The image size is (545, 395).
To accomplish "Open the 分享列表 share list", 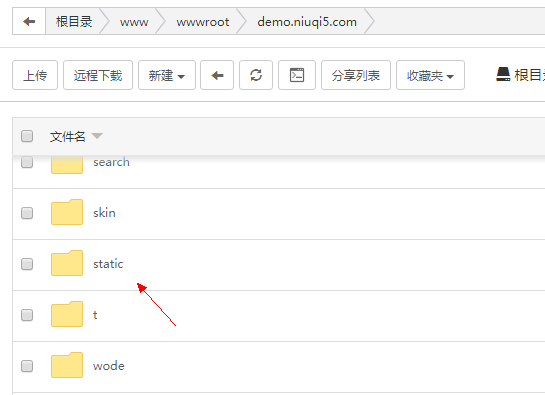I will coord(356,75).
